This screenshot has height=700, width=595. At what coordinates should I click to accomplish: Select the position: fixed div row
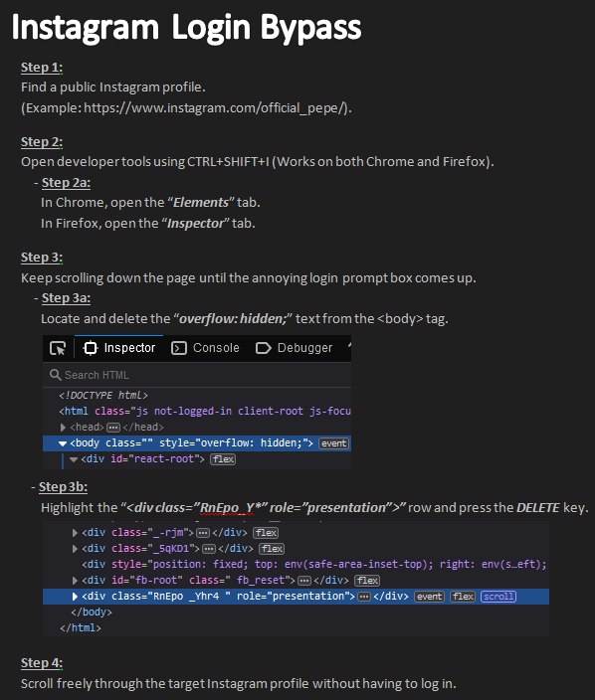tap(314, 565)
